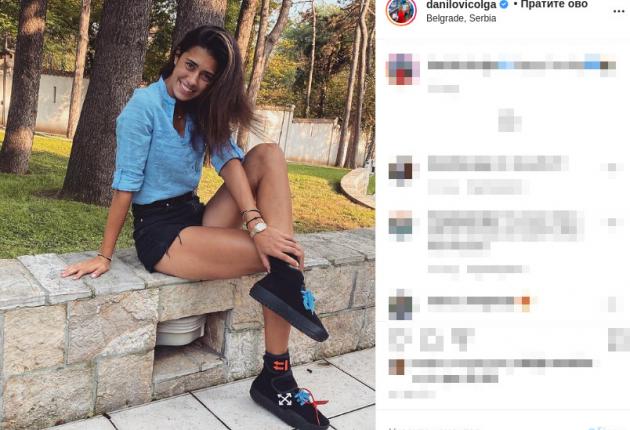The width and height of the screenshot is (630, 430).
Task: Open third commenter's profile picture
Action: [x=401, y=226]
